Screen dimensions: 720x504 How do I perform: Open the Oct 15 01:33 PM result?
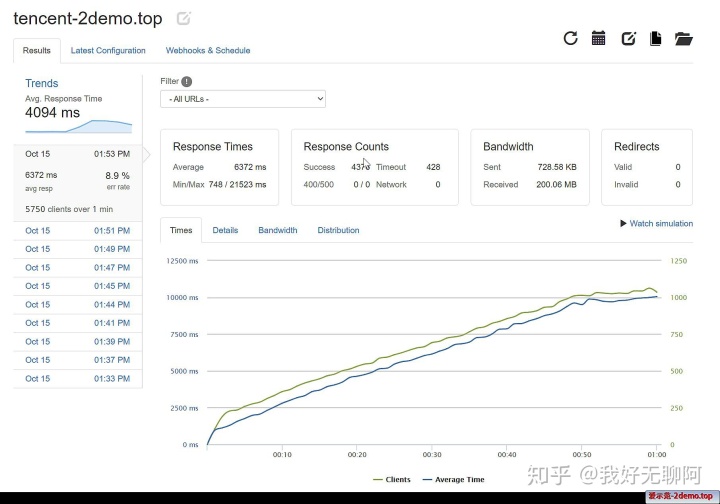(x=78, y=378)
